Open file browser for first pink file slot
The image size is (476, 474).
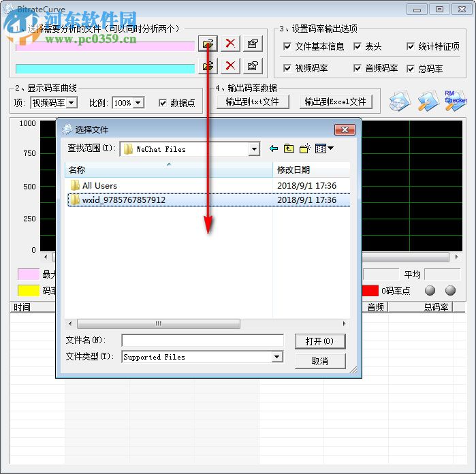(x=208, y=44)
